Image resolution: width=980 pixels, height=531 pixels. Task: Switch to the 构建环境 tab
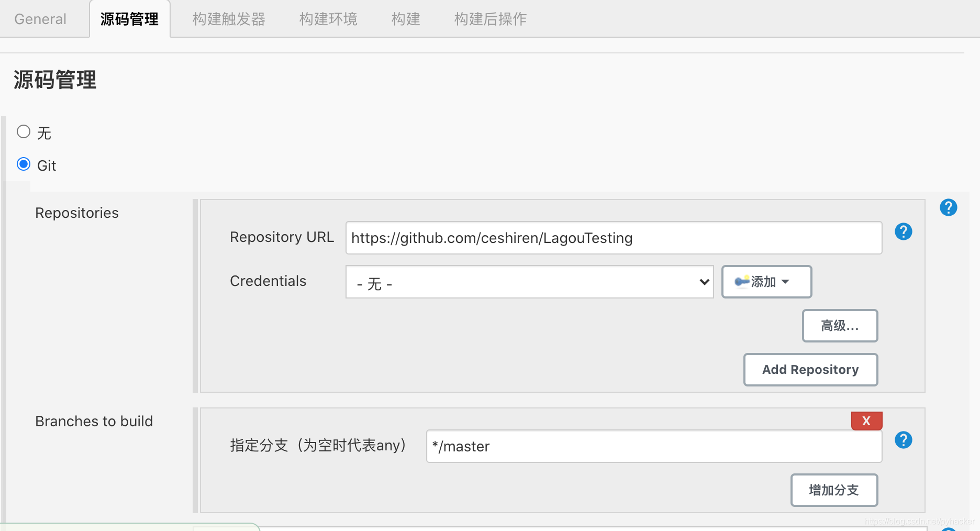pyautogui.click(x=328, y=19)
